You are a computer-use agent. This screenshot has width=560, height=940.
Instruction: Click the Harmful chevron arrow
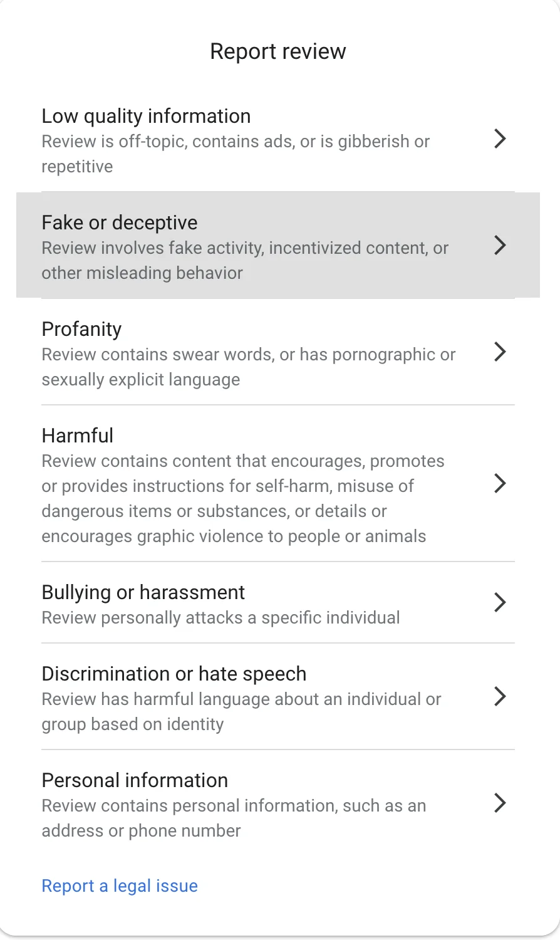(x=499, y=483)
